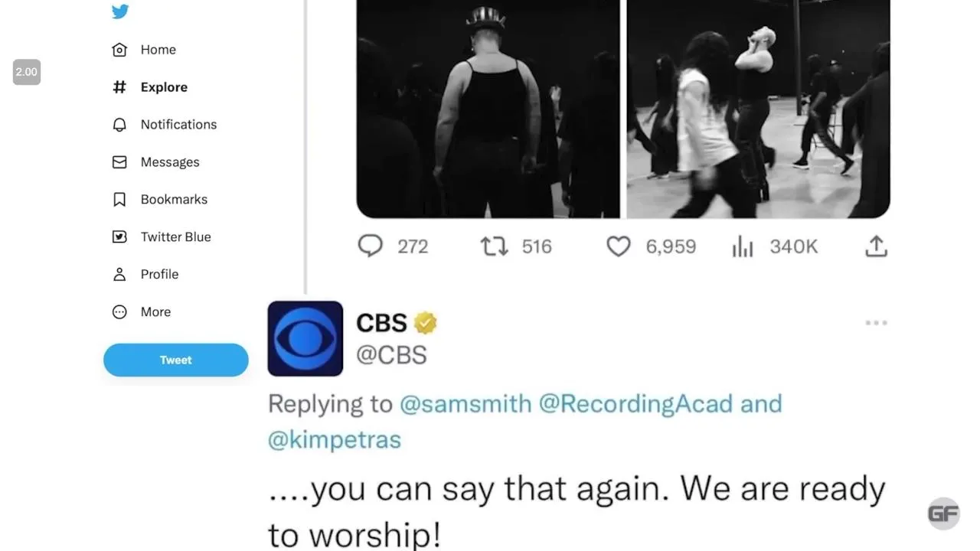Open the @samsmith mention link
The image size is (980, 551).
pyautogui.click(x=465, y=403)
